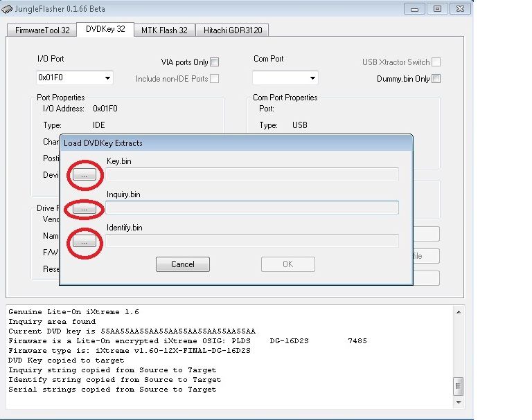Image resolution: width=532 pixels, height=420 pixels.
Task: Click the OK button in the dialog
Action: (287, 264)
